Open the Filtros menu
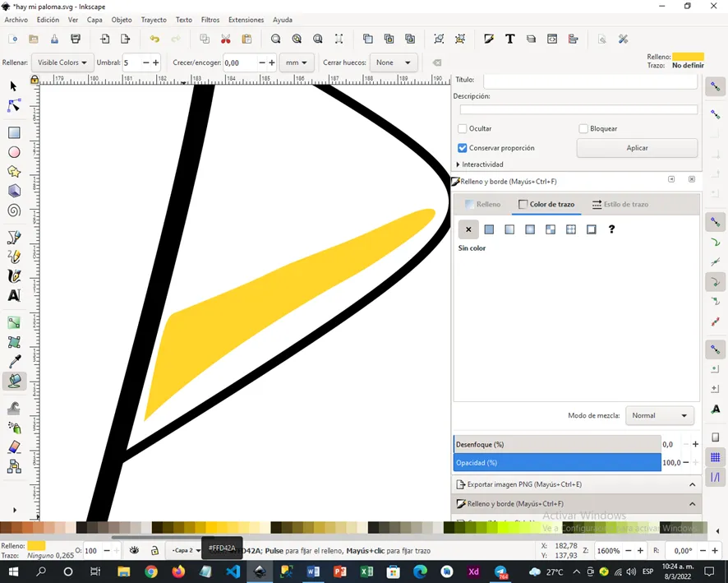This screenshot has width=728, height=583. click(210, 20)
